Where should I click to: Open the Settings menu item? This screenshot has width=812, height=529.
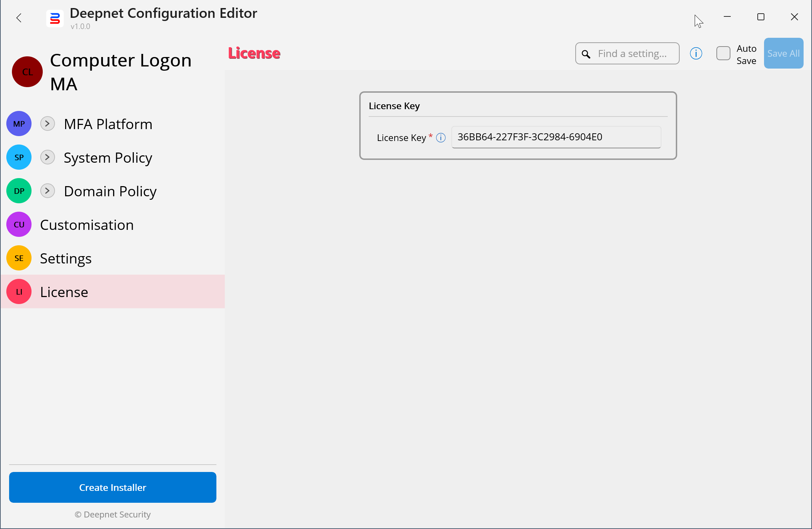(x=66, y=258)
